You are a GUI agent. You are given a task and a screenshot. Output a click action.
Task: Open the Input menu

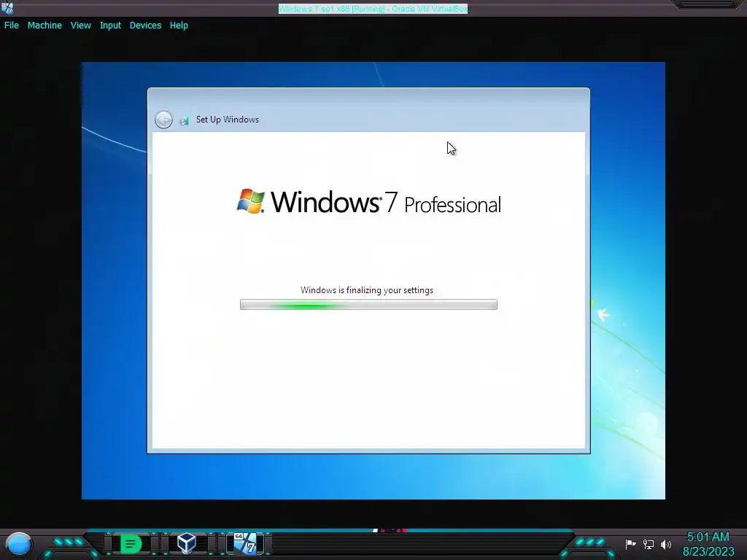[x=110, y=26]
